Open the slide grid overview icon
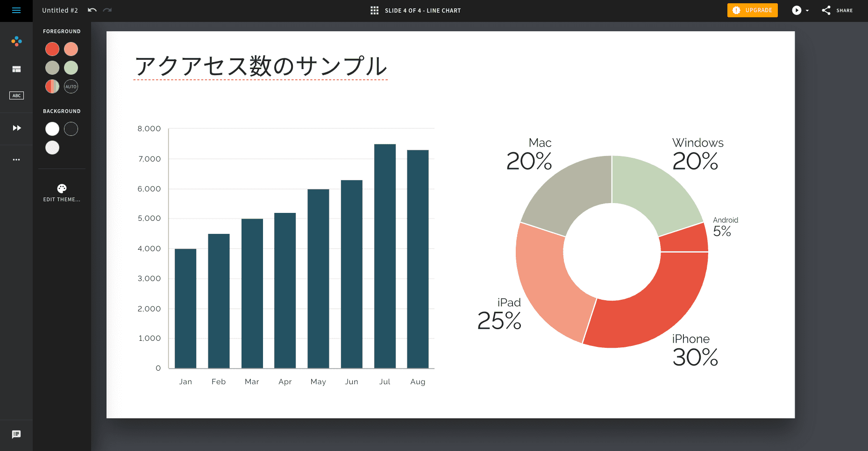This screenshot has height=451, width=868. pyautogui.click(x=374, y=10)
